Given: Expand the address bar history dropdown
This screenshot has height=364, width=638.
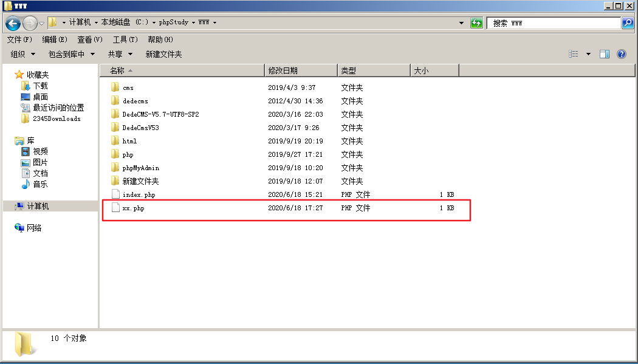Looking at the screenshot, I should point(461,22).
